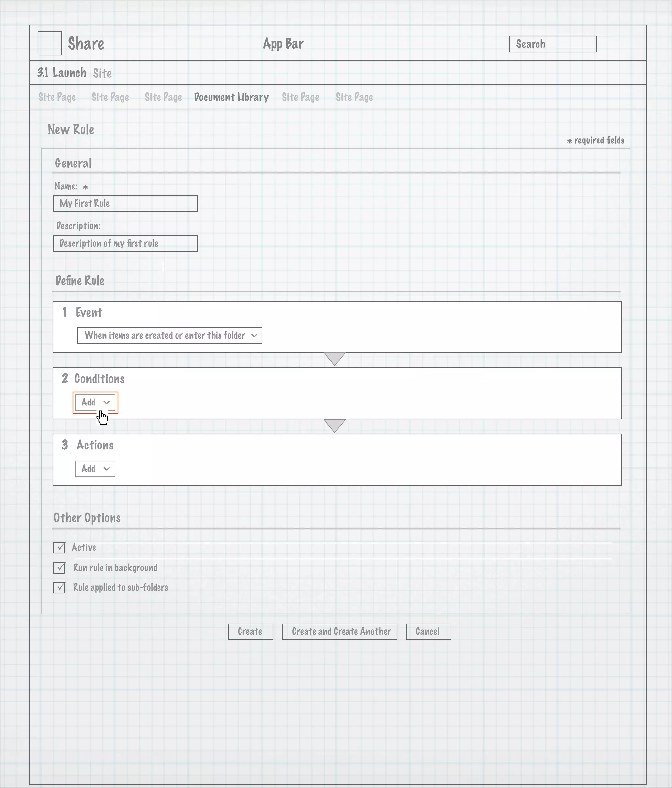This screenshot has width=672, height=788.
Task: Expand the Conditions Add dropdown
Action: pyautogui.click(x=95, y=402)
